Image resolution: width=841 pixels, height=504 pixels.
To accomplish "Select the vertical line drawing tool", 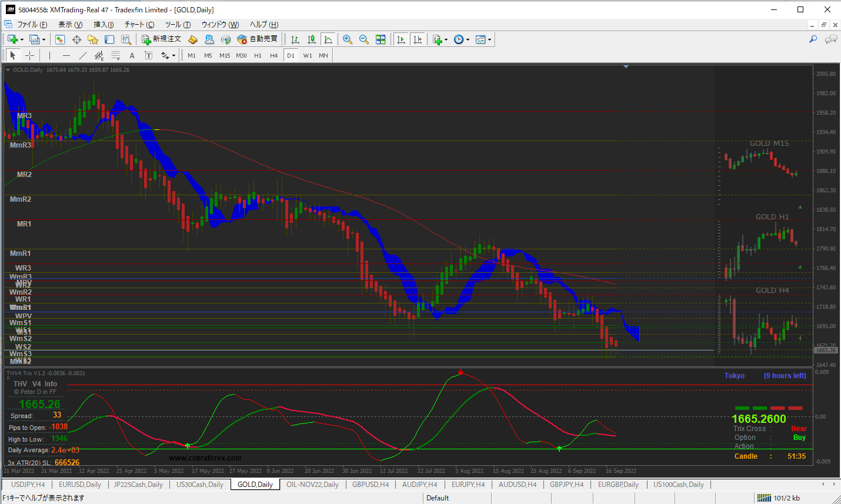I will click(50, 55).
